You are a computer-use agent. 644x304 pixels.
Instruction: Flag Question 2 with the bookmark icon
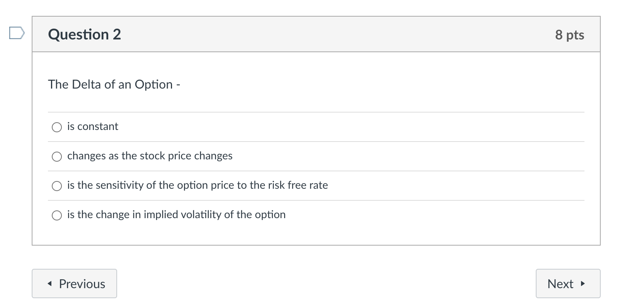tap(17, 33)
